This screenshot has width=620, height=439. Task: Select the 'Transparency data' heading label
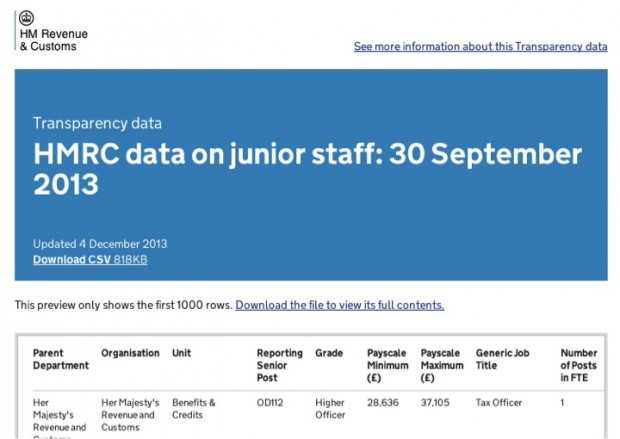coord(97,123)
